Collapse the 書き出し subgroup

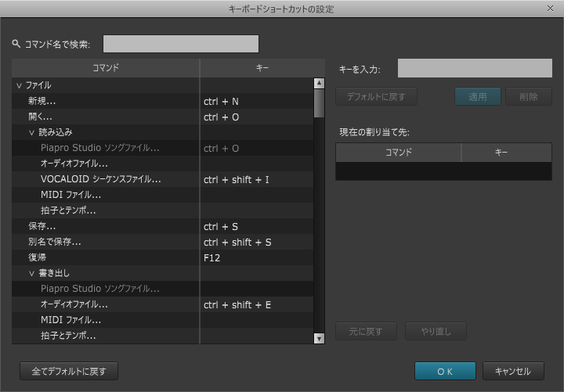pyautogui.click(x=31, y=273)
